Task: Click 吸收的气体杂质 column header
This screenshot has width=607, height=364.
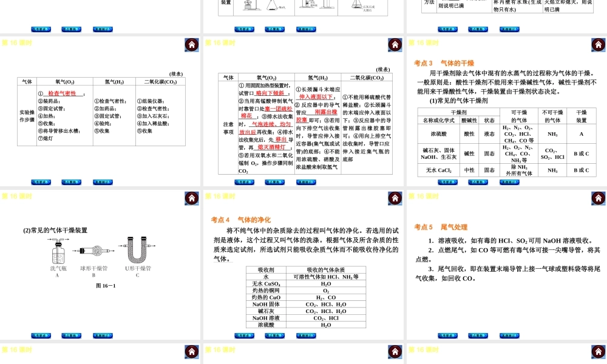Action: click(325, 270)
